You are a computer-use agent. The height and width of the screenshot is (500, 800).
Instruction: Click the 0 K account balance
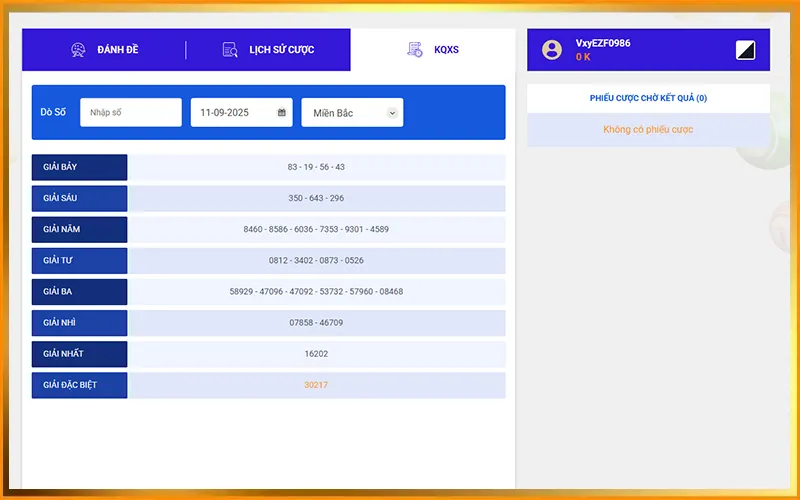pos(583,58)
